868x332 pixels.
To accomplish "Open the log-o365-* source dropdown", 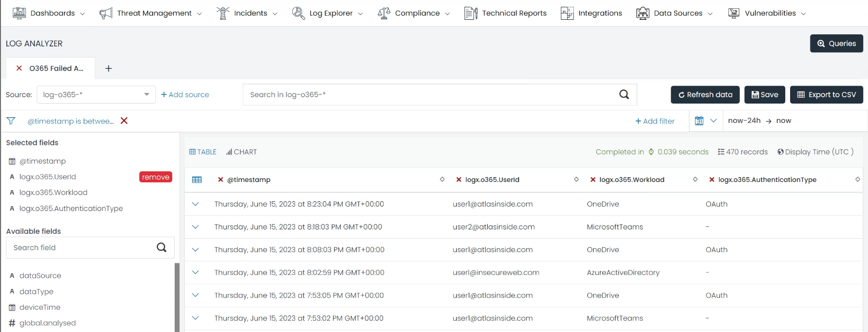I will 96,94.
